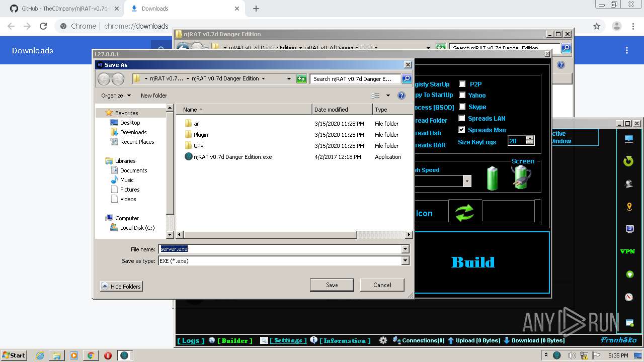Enable the Yahoo checkbox

pos(462,95)
